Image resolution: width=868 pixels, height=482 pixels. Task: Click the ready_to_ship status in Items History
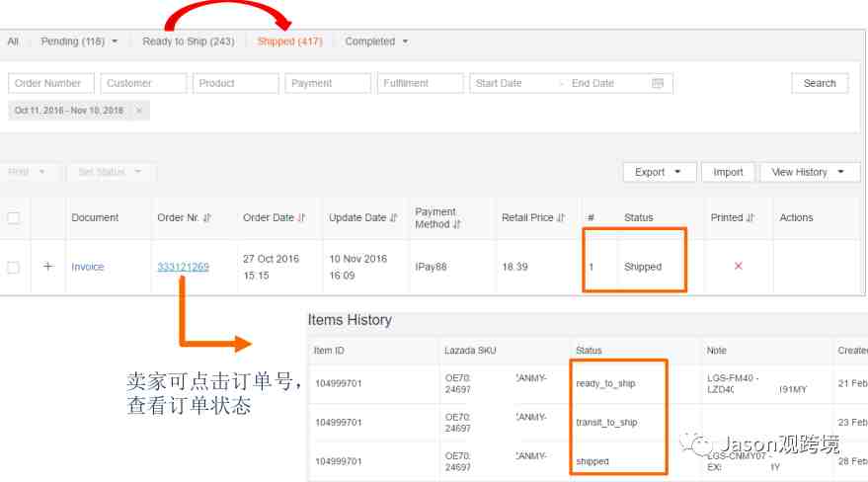pyautogui.click(x=605, y=383)
